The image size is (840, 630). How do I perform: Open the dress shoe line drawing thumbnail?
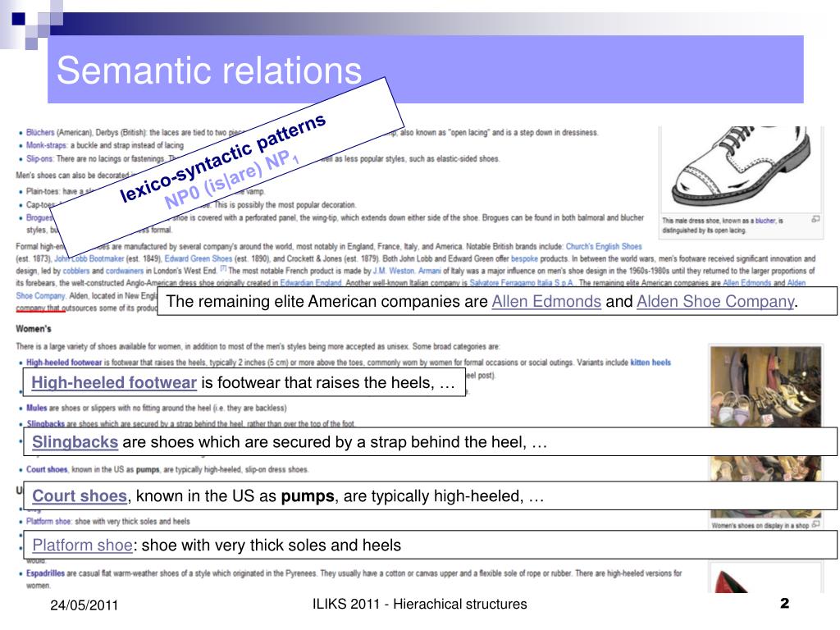pos(742,169)
